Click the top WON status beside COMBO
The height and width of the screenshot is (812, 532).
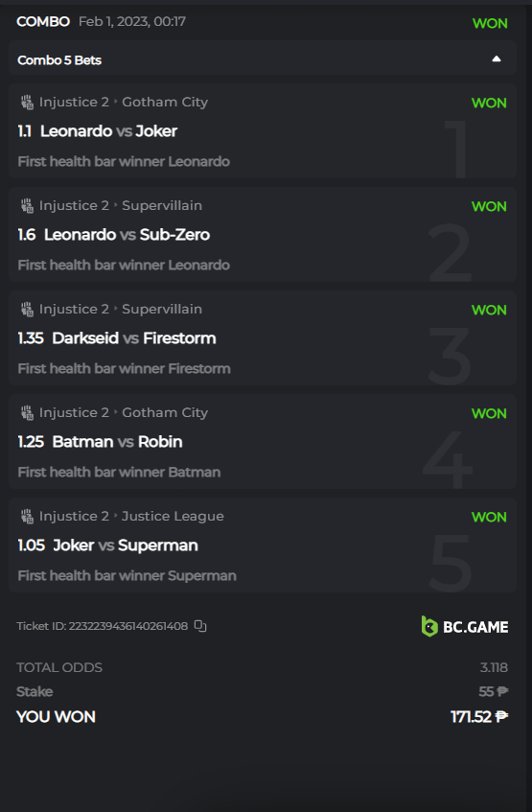(490, 23)
